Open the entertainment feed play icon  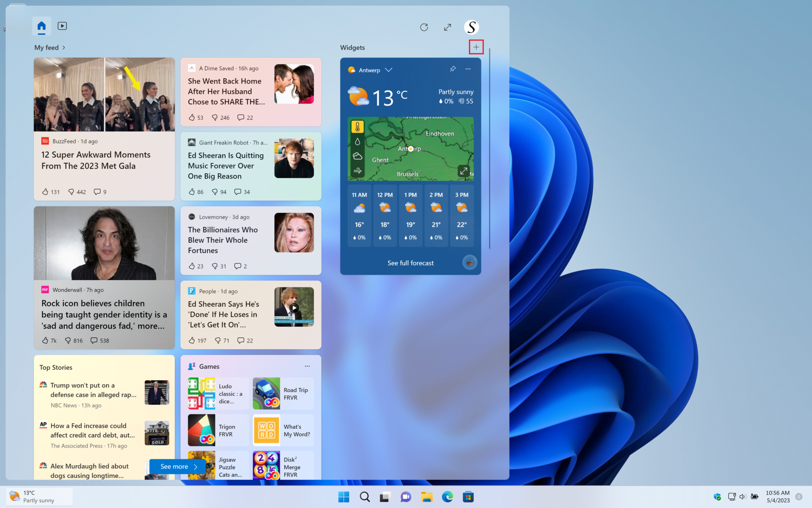click(62, 26)
